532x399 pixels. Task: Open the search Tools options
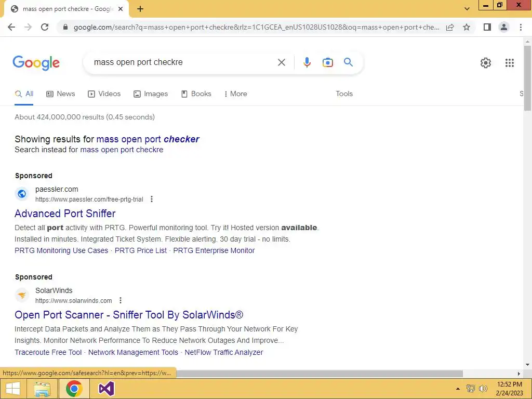point(344,94)
